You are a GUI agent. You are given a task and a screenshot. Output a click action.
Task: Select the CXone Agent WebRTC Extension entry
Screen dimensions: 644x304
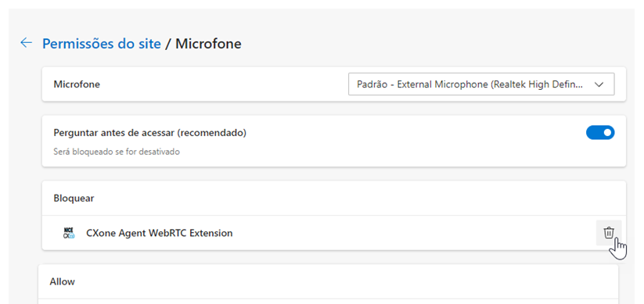tap(160, 233)
